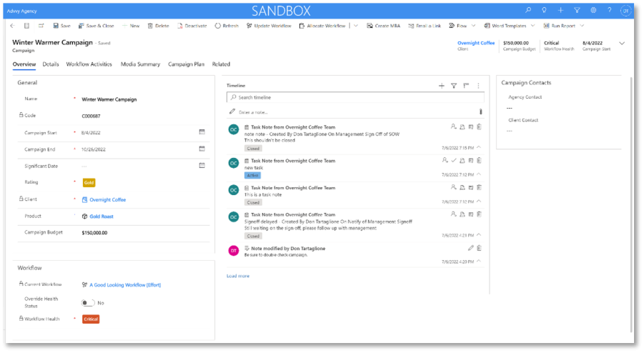Open the settings gear in the top bar
Image resolution: width=644 pixels, height=353 pixels.
[593, 11]
